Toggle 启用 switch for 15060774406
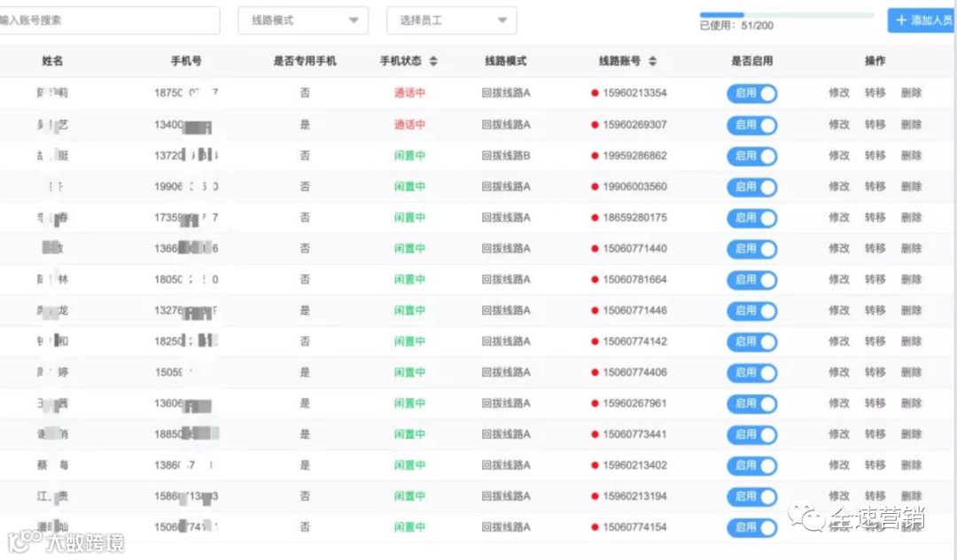The height and width of the screenshot is (560, 957). (x=752, y=373)
